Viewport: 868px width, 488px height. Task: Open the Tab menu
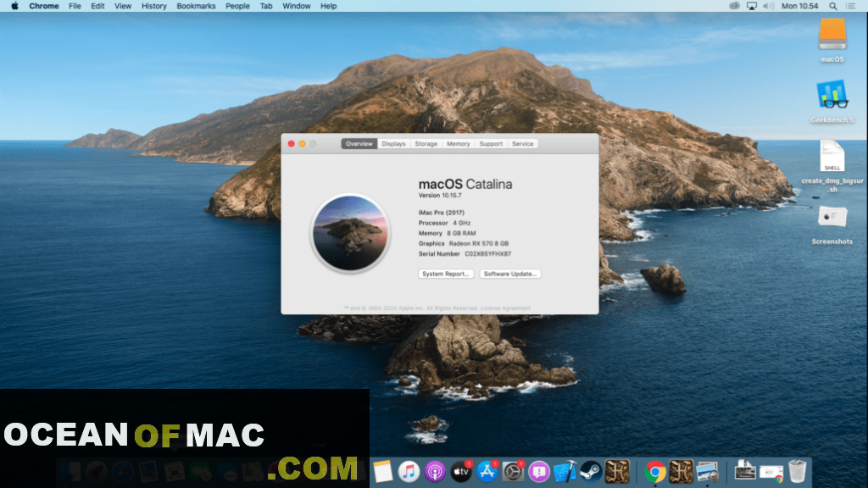click(x=266, y=6)
